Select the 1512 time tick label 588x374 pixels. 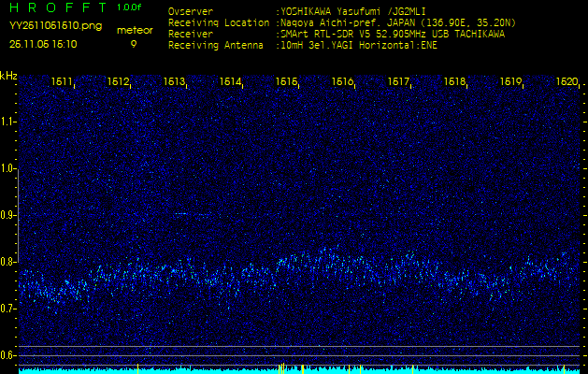point(119,82)
